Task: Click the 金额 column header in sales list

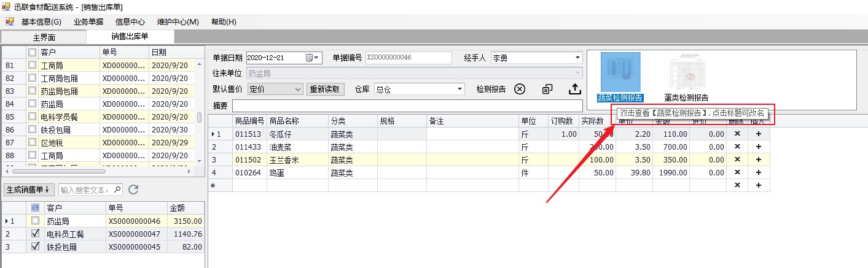Action: (x=185, y=208)
